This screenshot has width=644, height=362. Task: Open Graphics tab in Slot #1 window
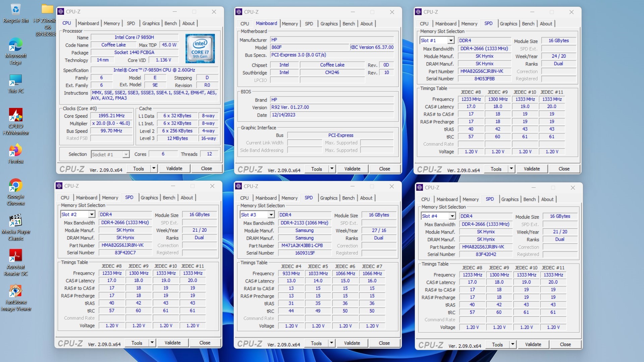(508, 24)
